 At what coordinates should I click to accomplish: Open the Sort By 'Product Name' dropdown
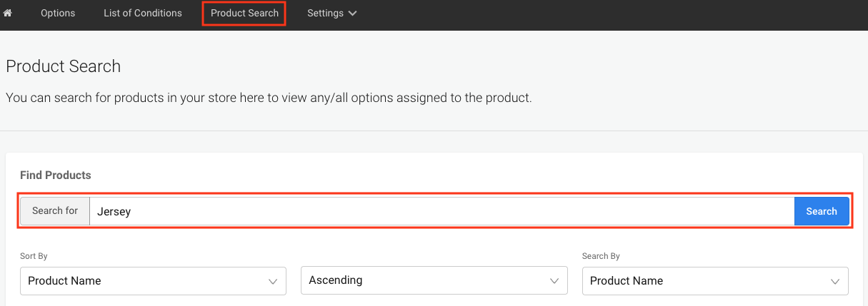point(153,281)
